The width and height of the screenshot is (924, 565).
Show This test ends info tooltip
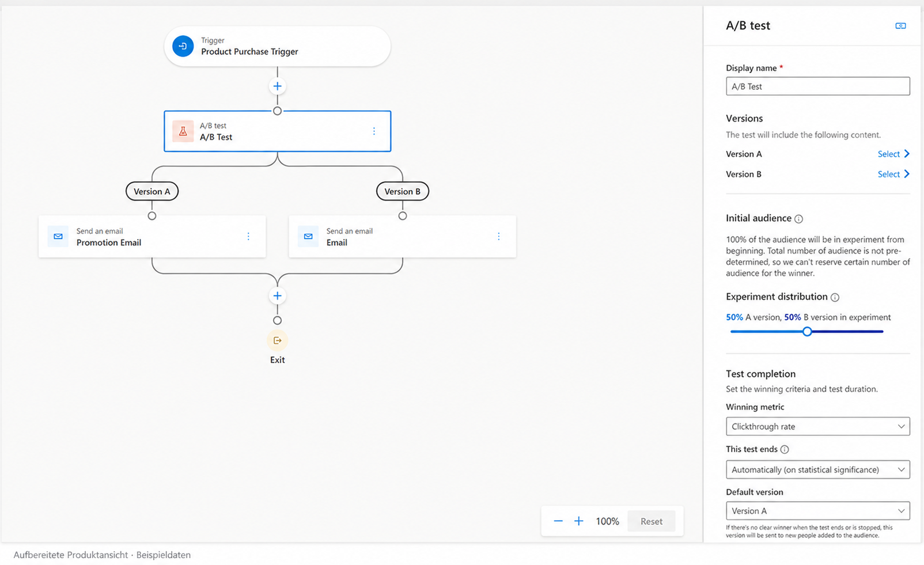785,449
